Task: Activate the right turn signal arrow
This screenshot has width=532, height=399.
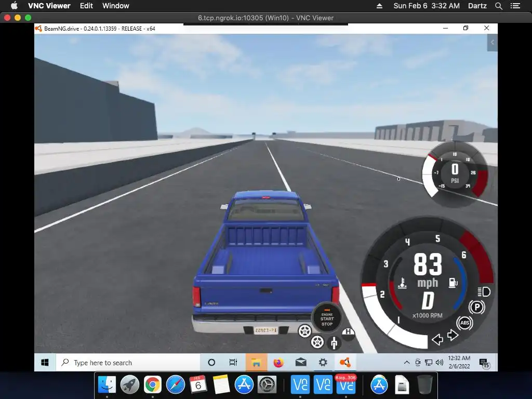Action: [x=453, y=335]
